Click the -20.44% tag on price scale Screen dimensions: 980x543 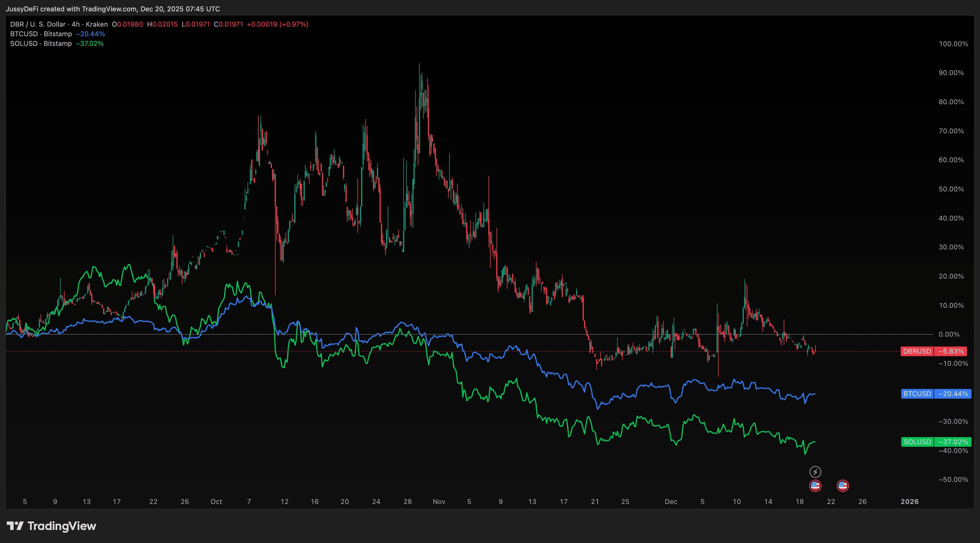[x=953, y=394]
